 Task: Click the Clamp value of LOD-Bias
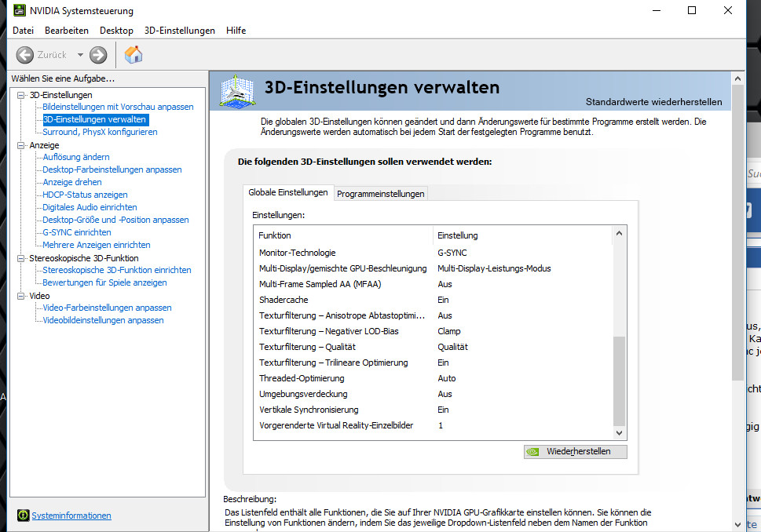tap(449, 331)
